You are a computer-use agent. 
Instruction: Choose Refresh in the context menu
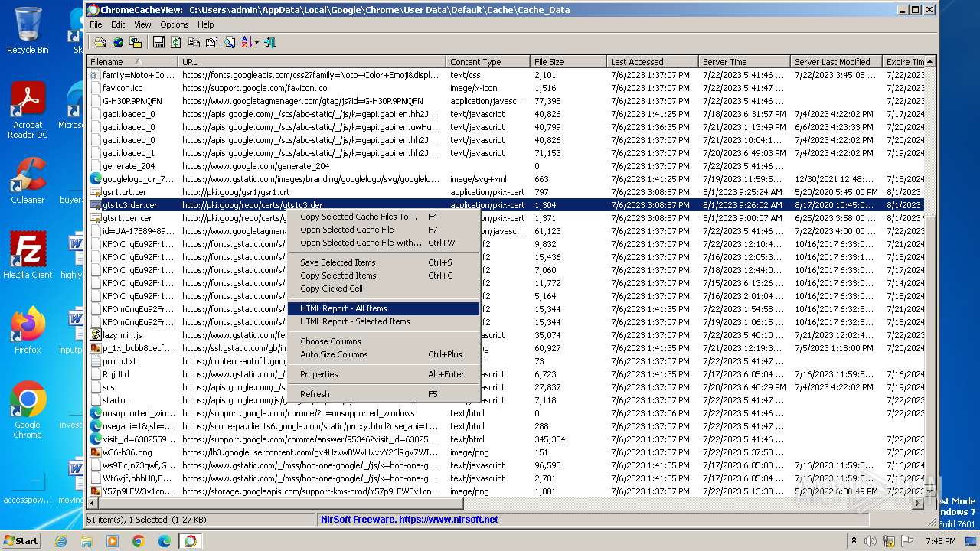point(384,394)
